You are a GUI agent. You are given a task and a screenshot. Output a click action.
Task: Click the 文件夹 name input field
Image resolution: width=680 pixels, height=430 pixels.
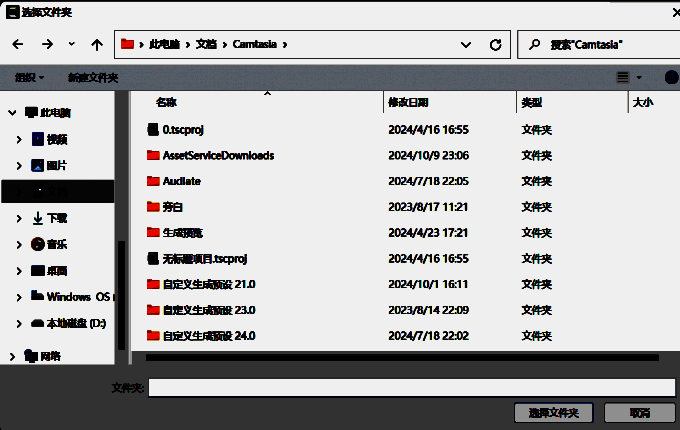coord(410,387)
